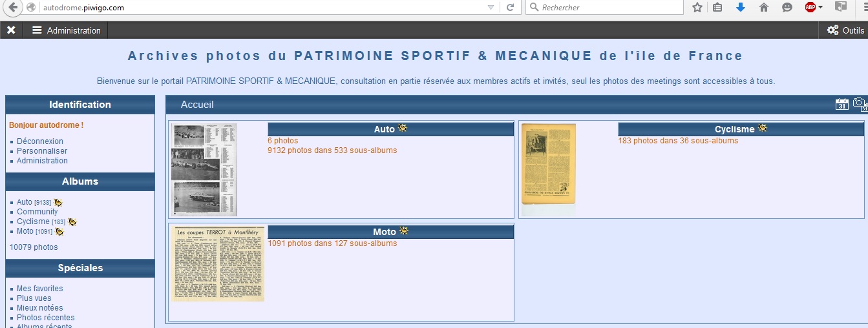Open the Outils tools menu
The image size is (868, 328).
(845, 30)
